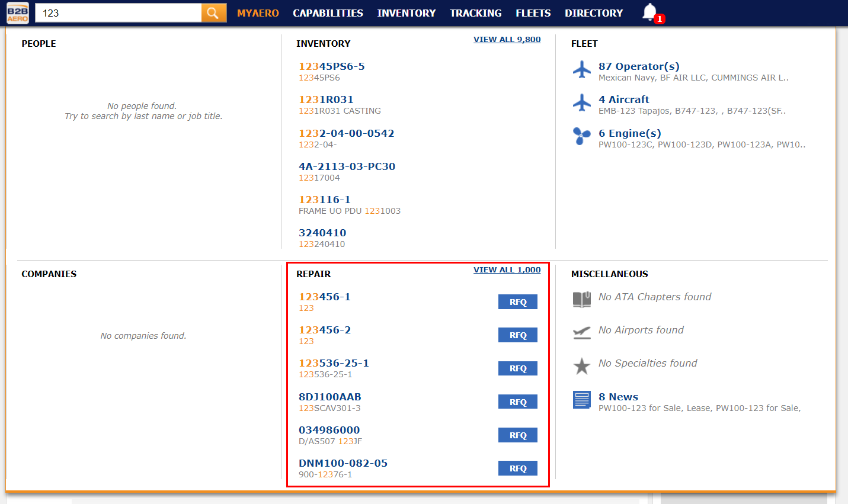Click the airplane icon beside 4 Aircraft
The height and width of the screenshot is (504, 848).
pyautogui.click(x=582, y=102)
